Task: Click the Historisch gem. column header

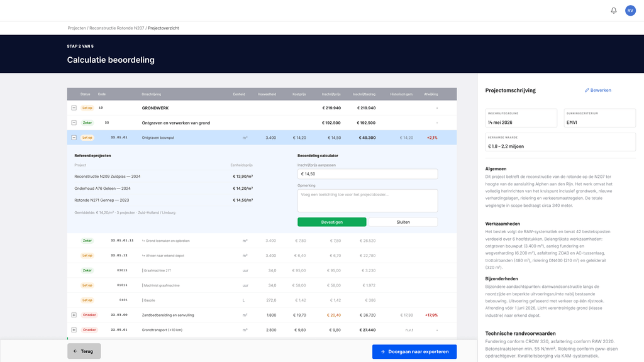Action: (x=402, y=94)
